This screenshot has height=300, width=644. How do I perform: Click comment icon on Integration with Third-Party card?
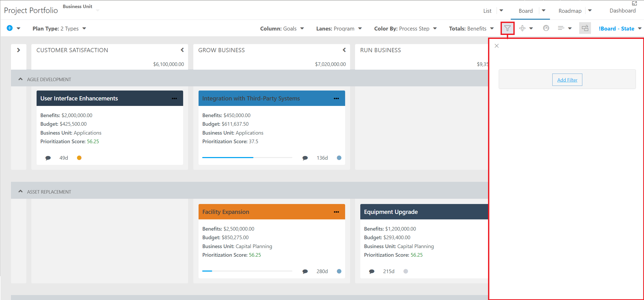click(305, 158)
